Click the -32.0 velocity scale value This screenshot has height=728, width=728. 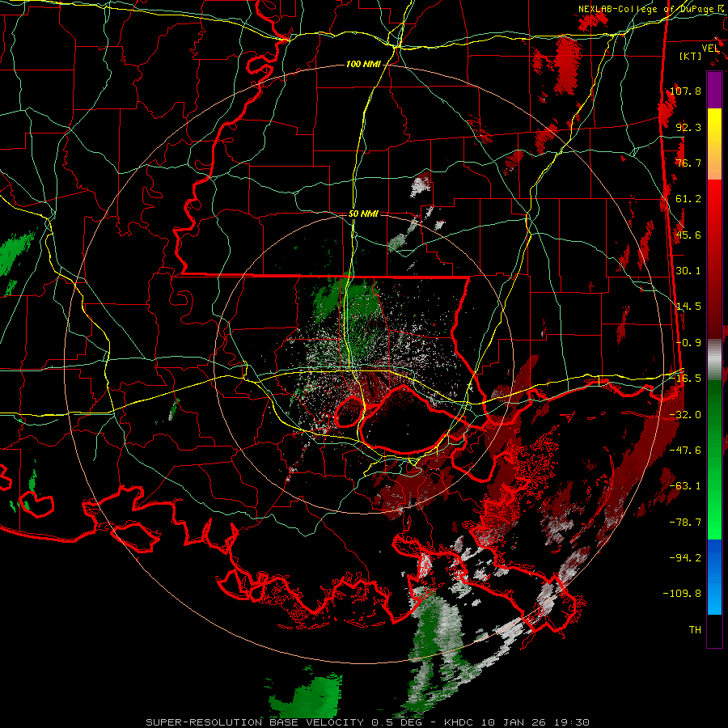(x=685, y=415)
